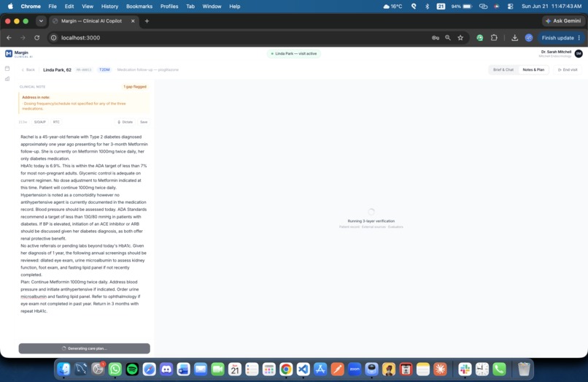
Task: Click the Generating care plan button
Action: pyautogui.click(x=85, y=348)
